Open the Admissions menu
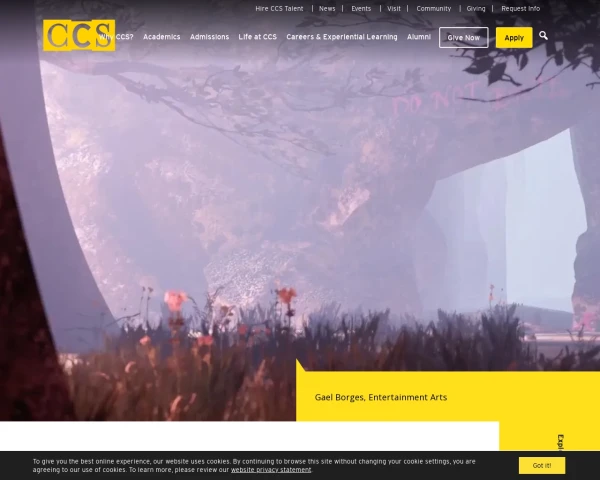 [209, 37]
